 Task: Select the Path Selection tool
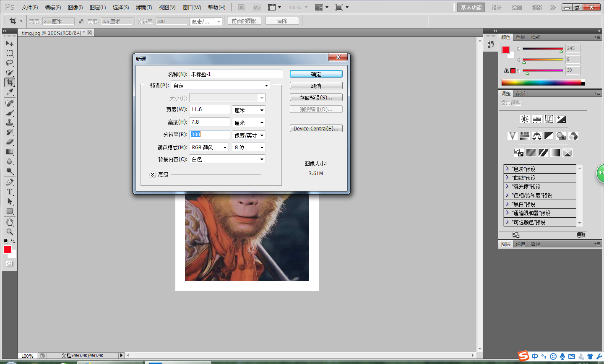(10, 201)
